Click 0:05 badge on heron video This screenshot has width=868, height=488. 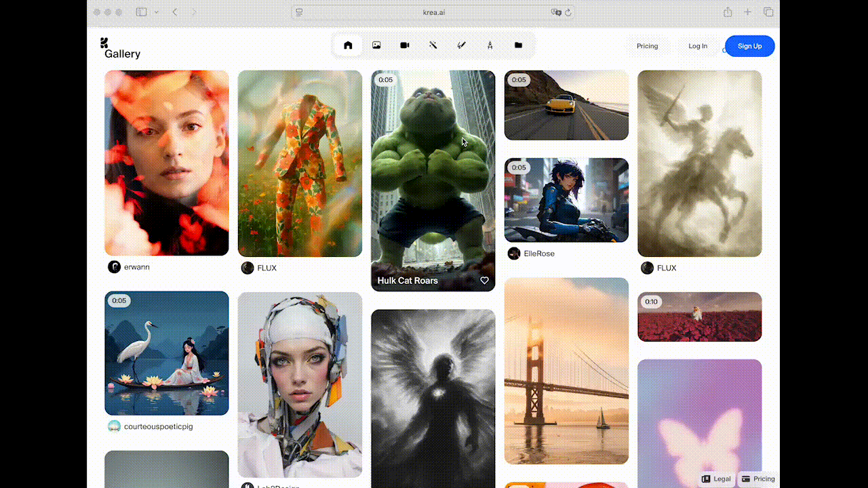[119, 301]
